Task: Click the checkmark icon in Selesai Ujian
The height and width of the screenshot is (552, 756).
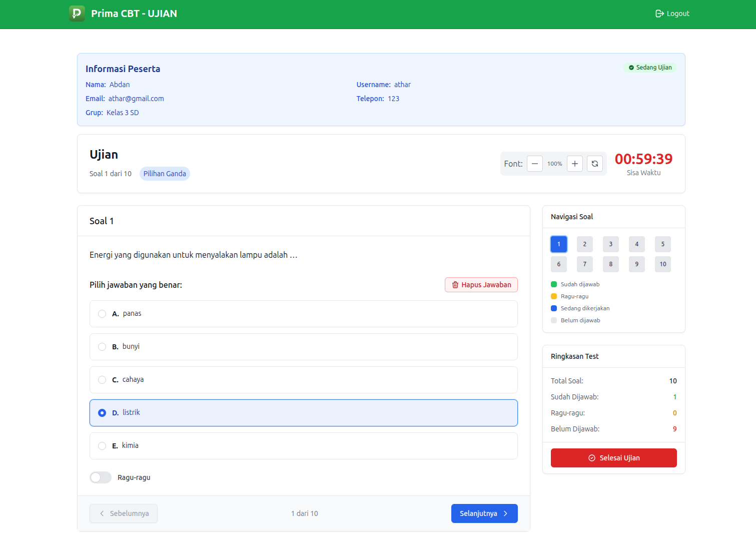Action: tap(592, 457)
